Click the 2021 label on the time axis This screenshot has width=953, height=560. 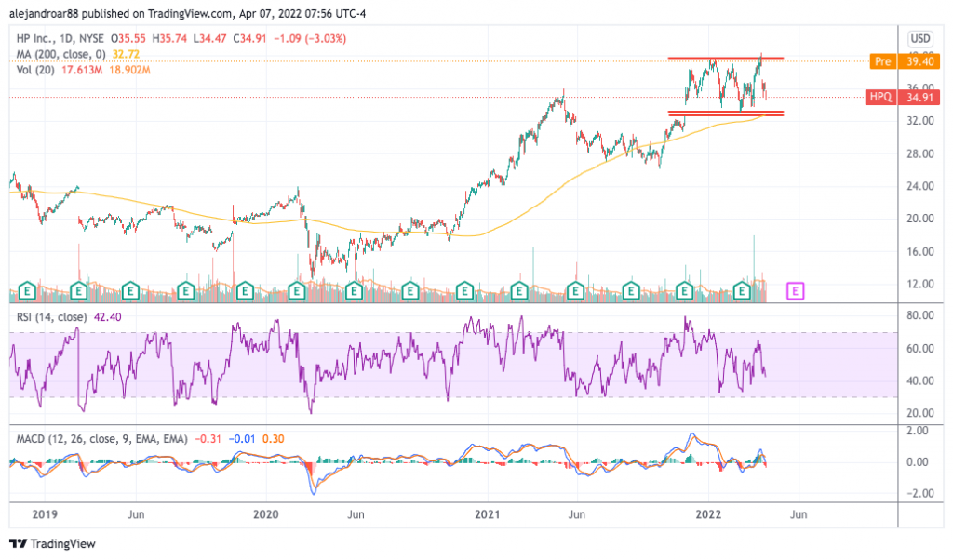coord(487,514)
